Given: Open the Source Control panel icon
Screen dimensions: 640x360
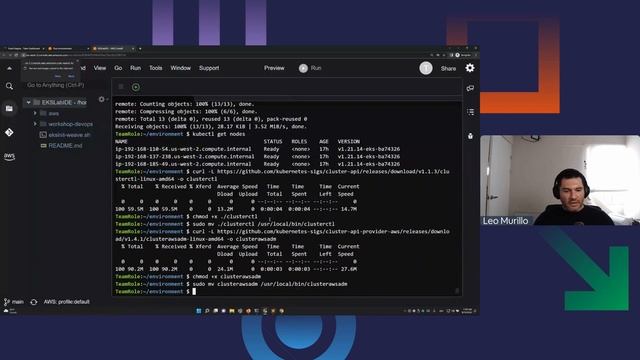Looking at the screenshot, I should coord(9,132).
